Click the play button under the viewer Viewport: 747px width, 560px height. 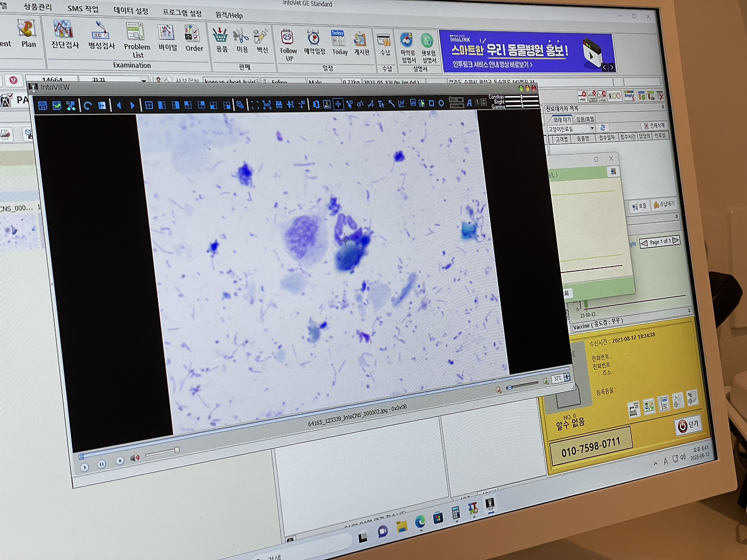[85, 467]
